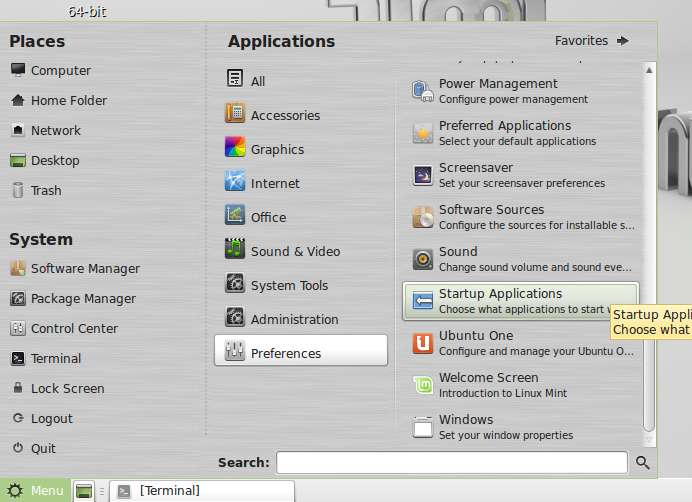Click the Ubuntu One orange icon
Viewport: 692px width, 502px height.
(x=422, y=343)
